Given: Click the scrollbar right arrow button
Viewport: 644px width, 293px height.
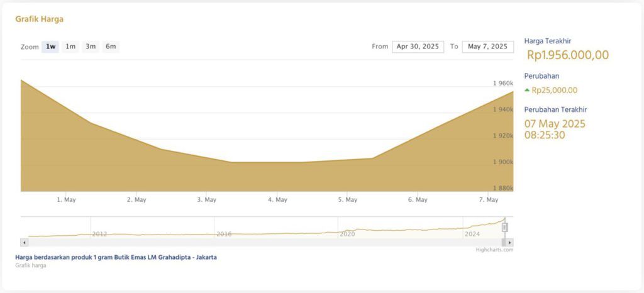Looking at the screenshot, I should pyautogui.click(x=509, y=242).
